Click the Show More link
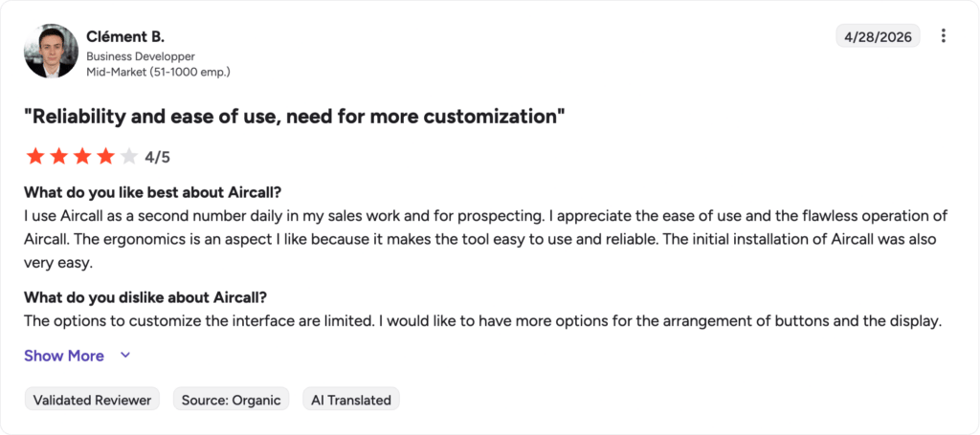Image resolution: width=980 pixels, height=435 pixels. [x=64, y=356]
